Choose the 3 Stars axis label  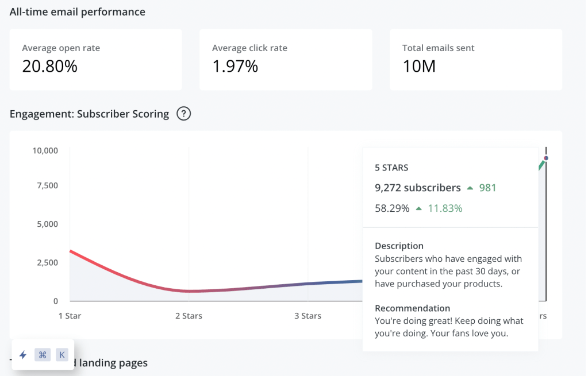coord(308,316)
